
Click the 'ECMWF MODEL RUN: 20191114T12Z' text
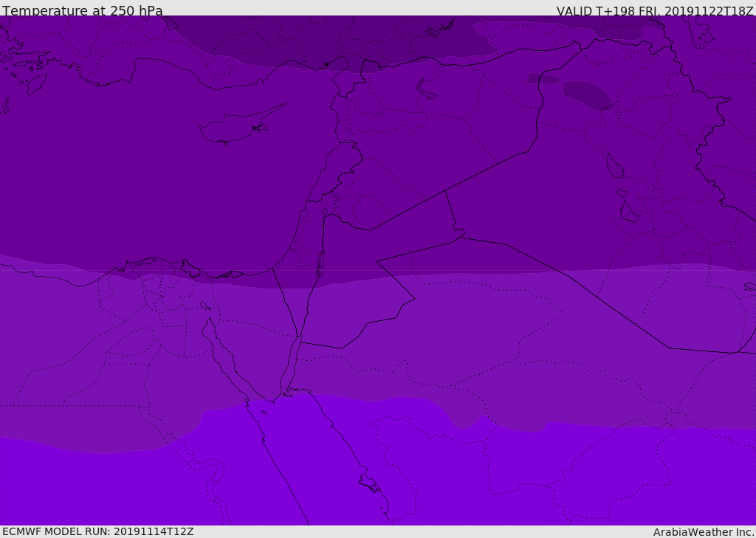pos(98,531)
